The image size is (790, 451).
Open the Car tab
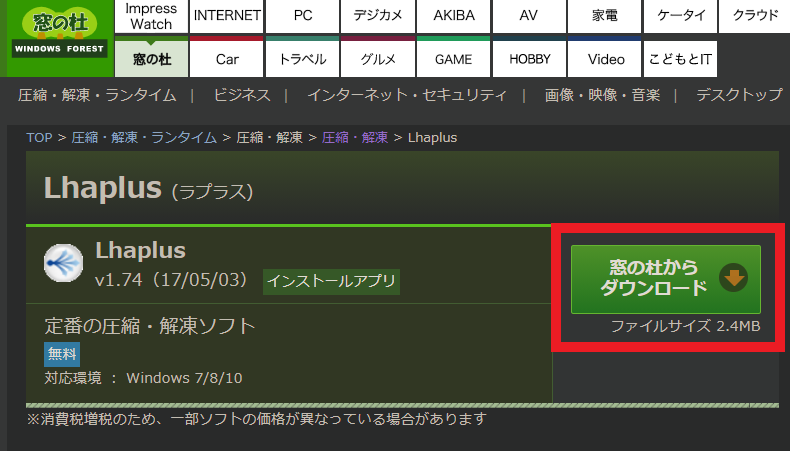point(227,59)
